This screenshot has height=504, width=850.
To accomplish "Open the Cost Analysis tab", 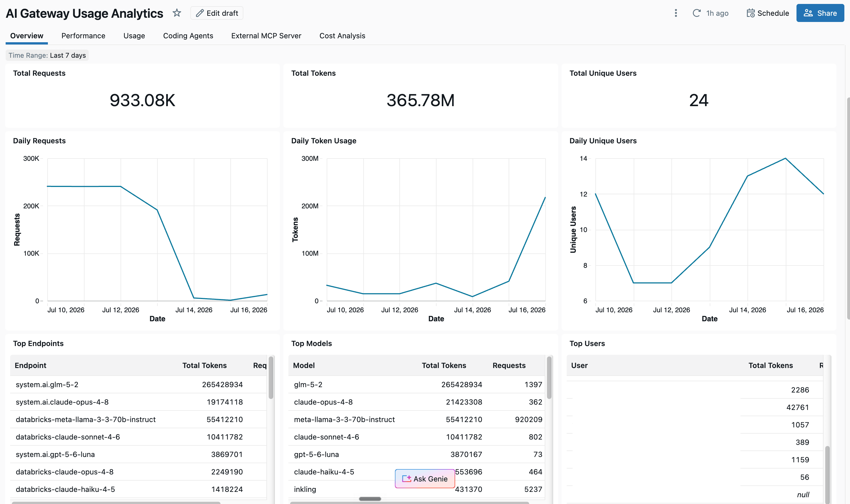I will coord(342,36).
